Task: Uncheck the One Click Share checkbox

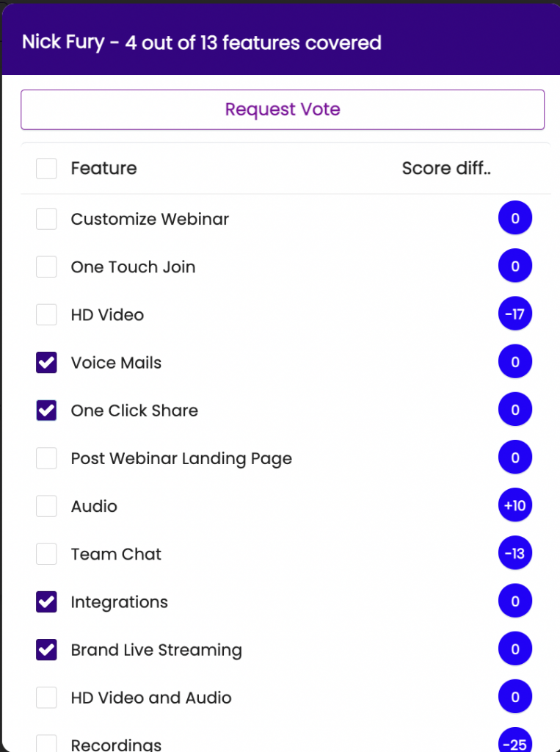Action: click(46, 411)
